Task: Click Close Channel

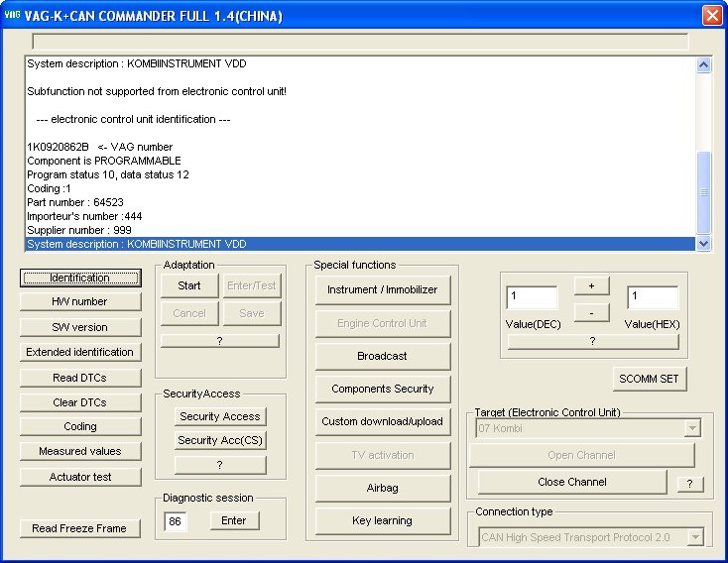Action: tap(572, 483)
